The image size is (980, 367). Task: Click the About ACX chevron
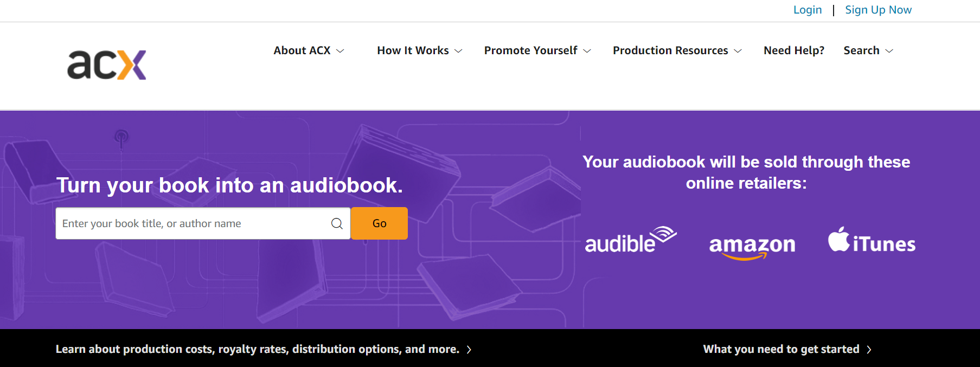pyautogui.click(x=340, y=51)
